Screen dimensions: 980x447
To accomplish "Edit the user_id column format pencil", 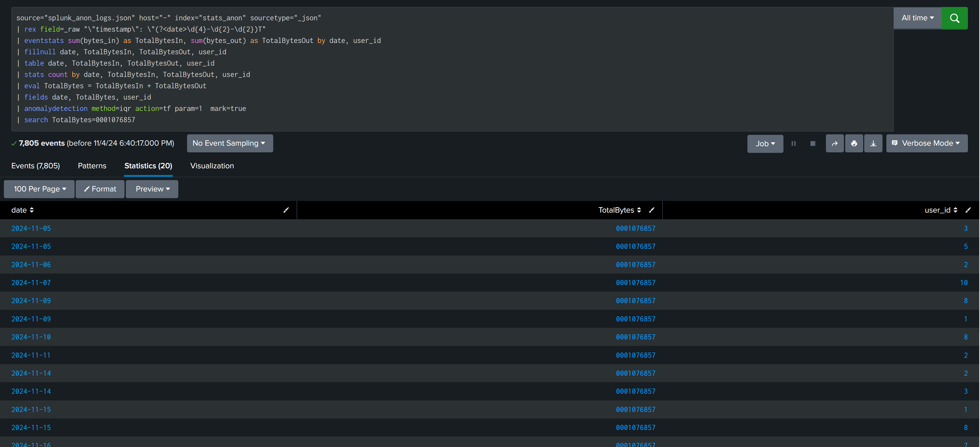I will coord(968,210).
